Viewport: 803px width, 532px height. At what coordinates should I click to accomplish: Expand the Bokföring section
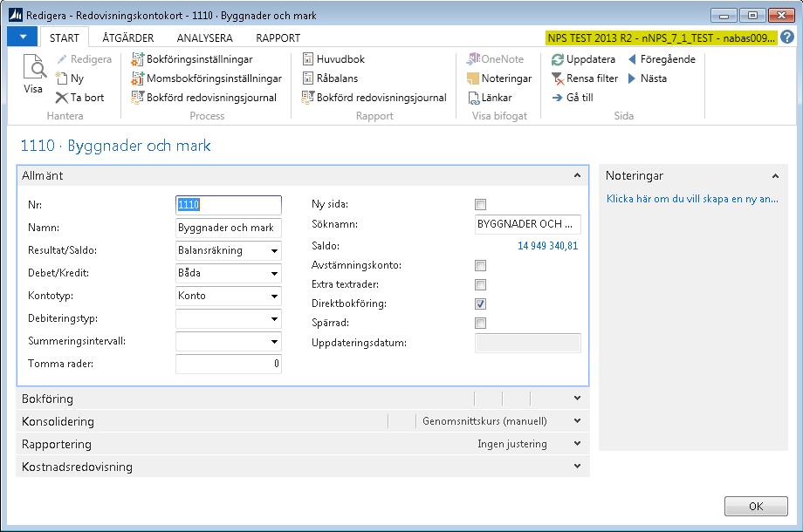click(x=577, y=398)
